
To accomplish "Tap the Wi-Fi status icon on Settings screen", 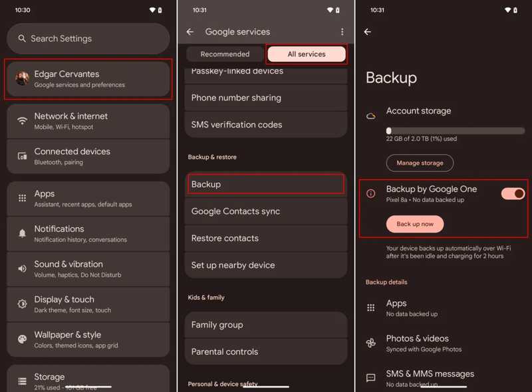I will (152, 10).
